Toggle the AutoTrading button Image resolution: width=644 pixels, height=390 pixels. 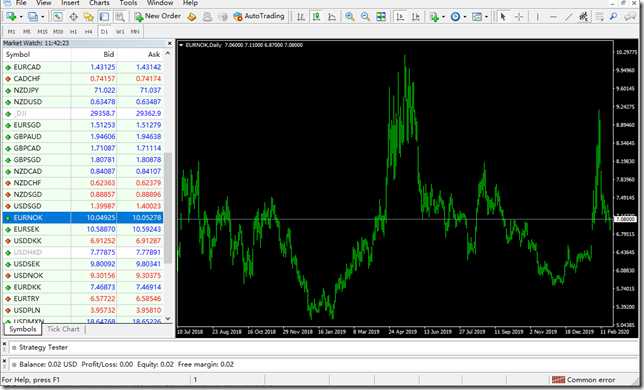click(259, 16)
